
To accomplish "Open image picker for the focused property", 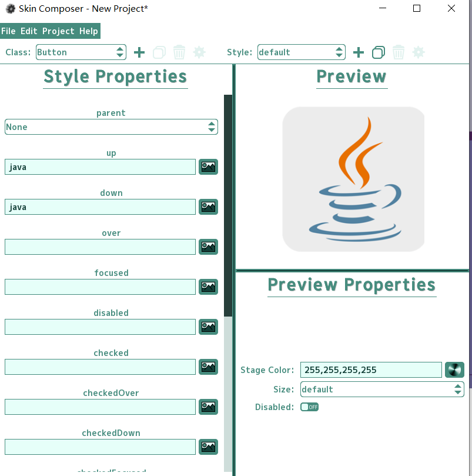I will coord(208,287).
